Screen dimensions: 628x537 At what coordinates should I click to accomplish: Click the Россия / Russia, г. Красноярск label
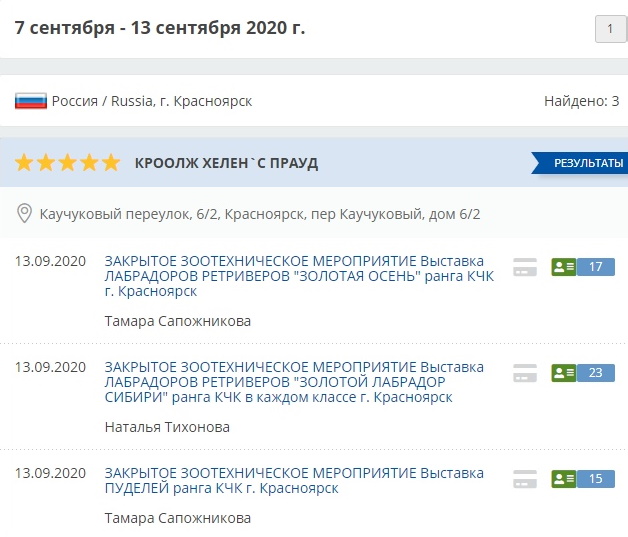(152, 101)
